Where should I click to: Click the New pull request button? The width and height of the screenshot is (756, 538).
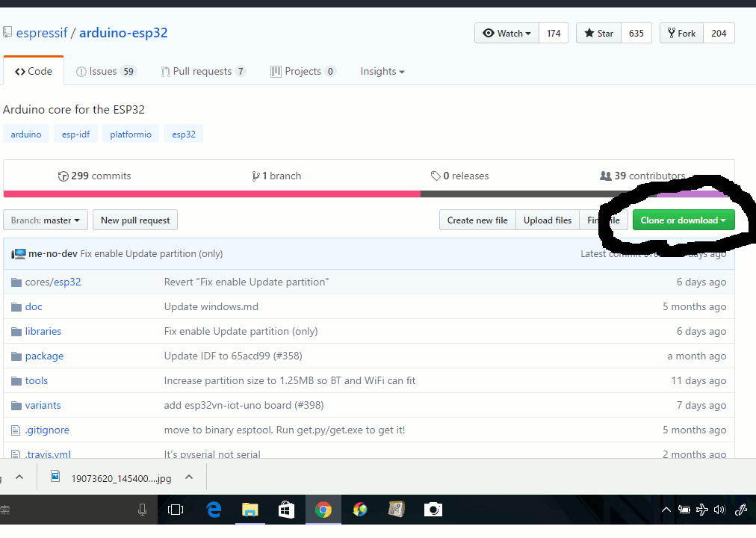point(135,220)
